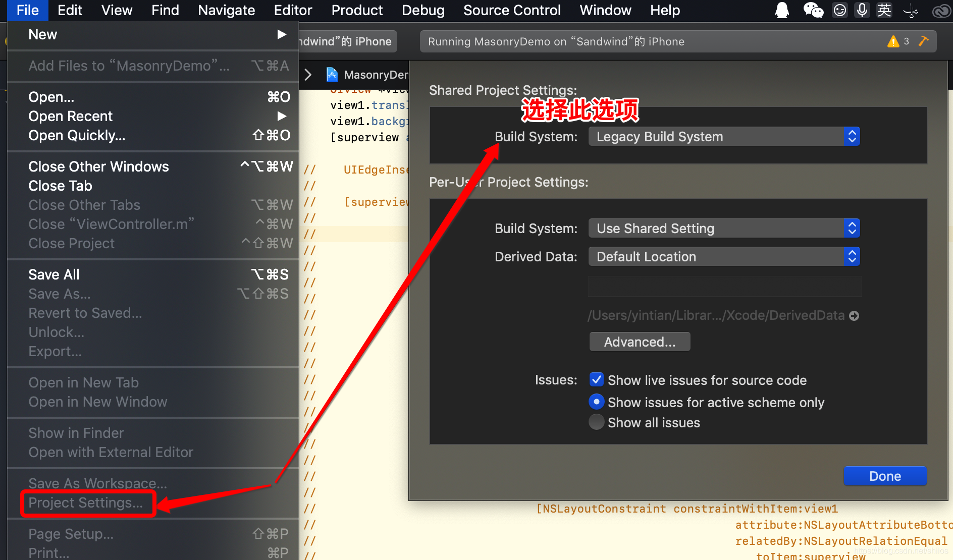
Task: Choose Add Files to MasonryDemo menu item
Action: (x=153, y=66)
